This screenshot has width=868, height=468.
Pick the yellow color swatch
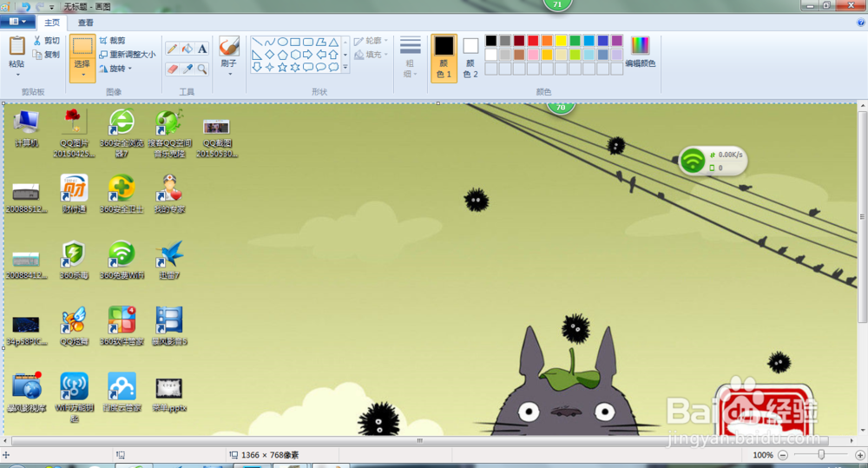(561, 41)
